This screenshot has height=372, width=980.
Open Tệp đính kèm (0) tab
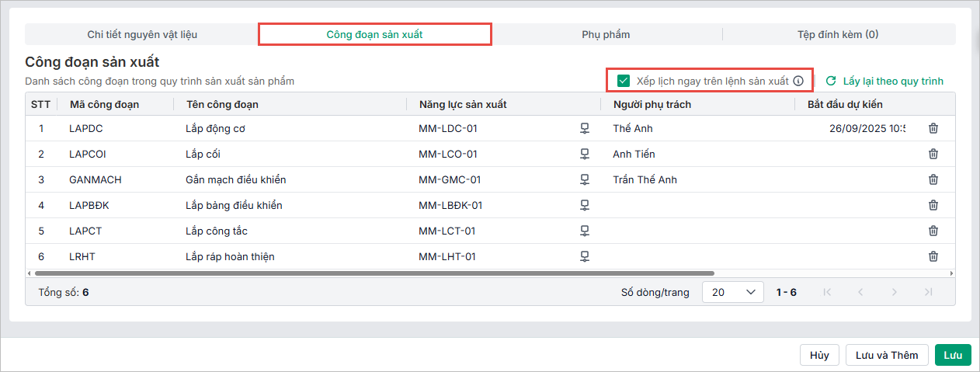point(838,34)
